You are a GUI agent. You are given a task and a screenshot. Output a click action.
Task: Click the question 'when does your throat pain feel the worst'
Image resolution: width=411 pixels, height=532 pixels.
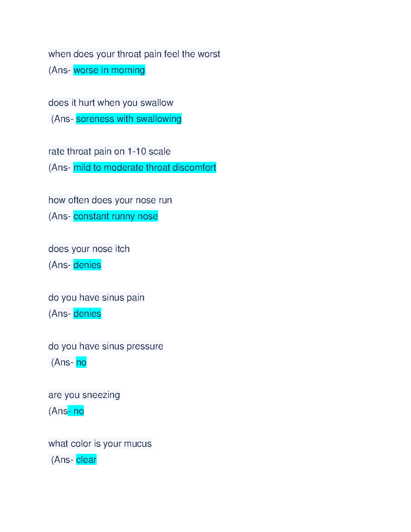[x=134, y=54]
